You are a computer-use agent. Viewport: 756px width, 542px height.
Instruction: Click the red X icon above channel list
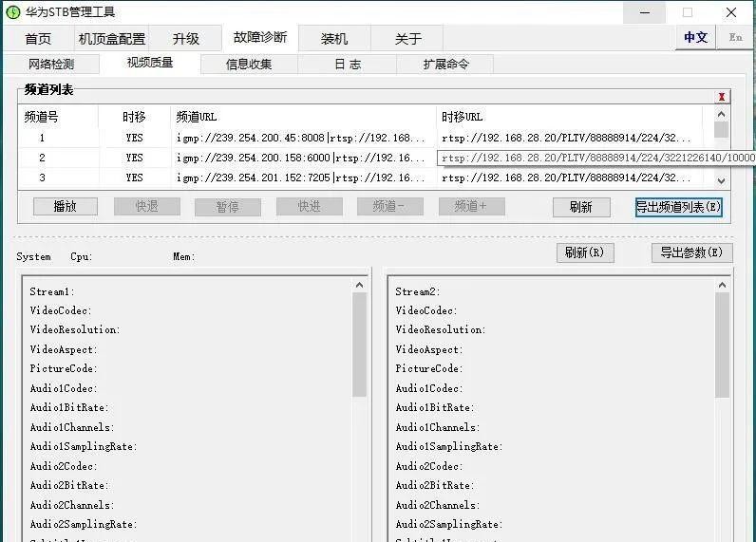pyautogui.click(x=722, y=97)
